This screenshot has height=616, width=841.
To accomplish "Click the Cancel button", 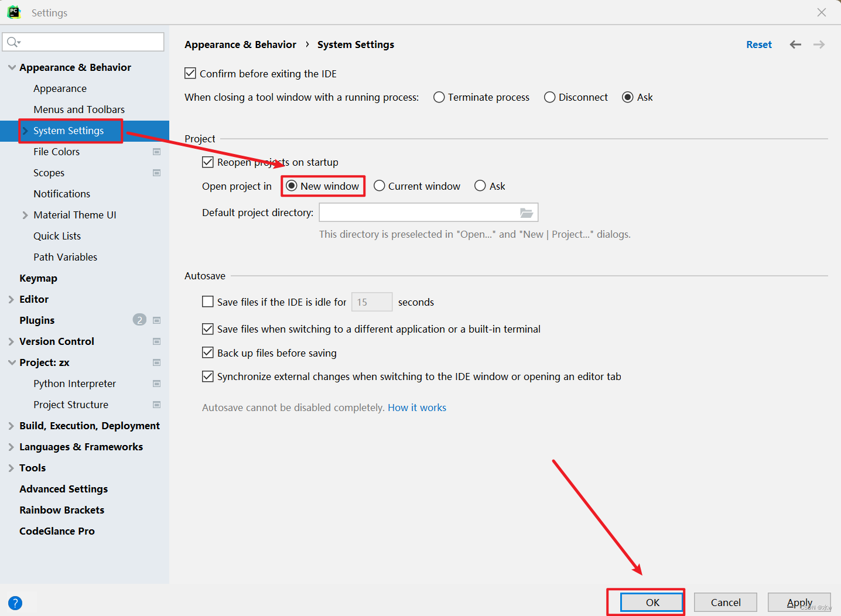I will pos(726,603).
